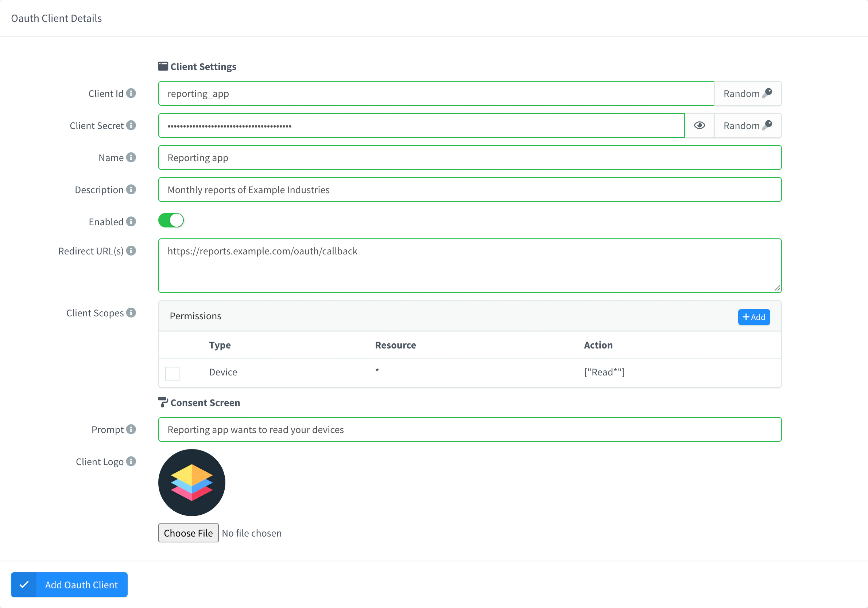Click the Client Settings window icon
This screenshot has width=868, height=608.
163,66
